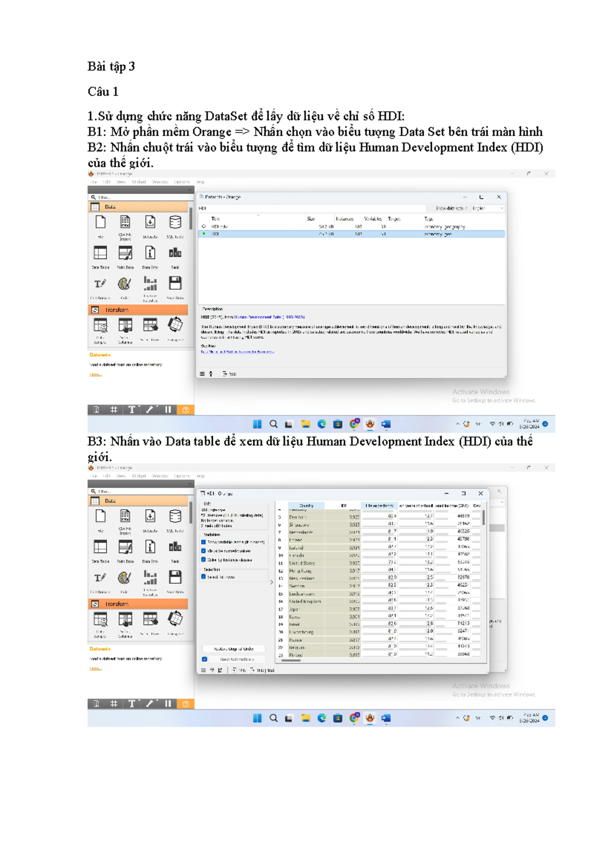This screenshot has width=614, height=868.
Task: Open Window menu above HDI table window
Action: pyautogui.click(x=160, y=476)
